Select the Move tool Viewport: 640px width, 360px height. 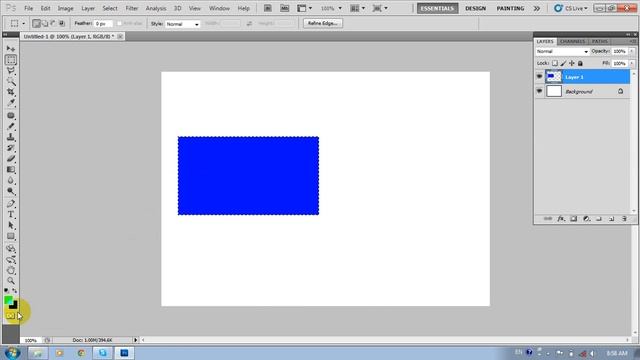[x=11, y=49]
